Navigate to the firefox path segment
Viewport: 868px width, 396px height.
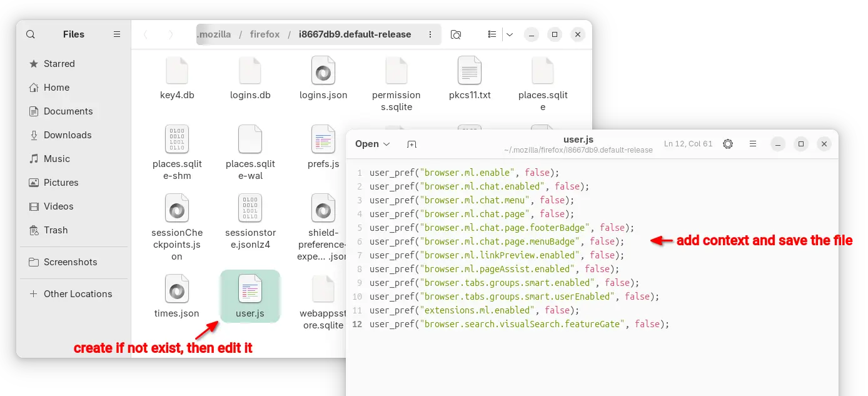tap(265, 34)
